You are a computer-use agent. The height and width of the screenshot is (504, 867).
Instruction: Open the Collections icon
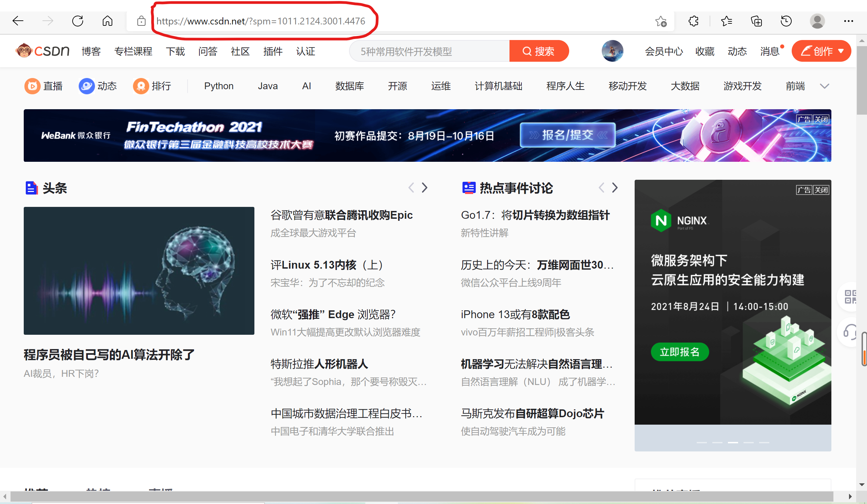(756, 21)
